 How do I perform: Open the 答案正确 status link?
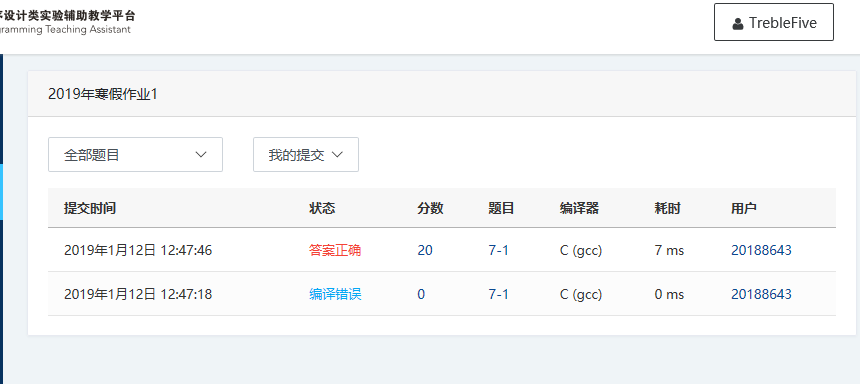coord(335,250)
